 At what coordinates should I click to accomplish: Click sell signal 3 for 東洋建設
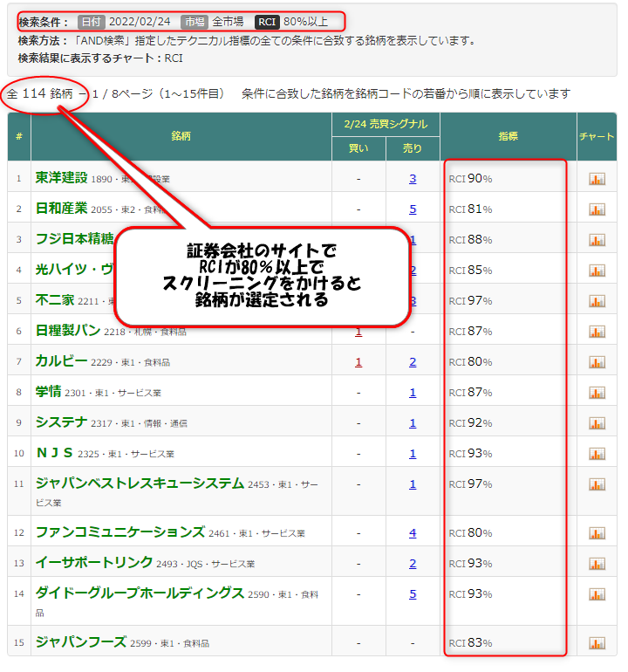coord(413,179)
